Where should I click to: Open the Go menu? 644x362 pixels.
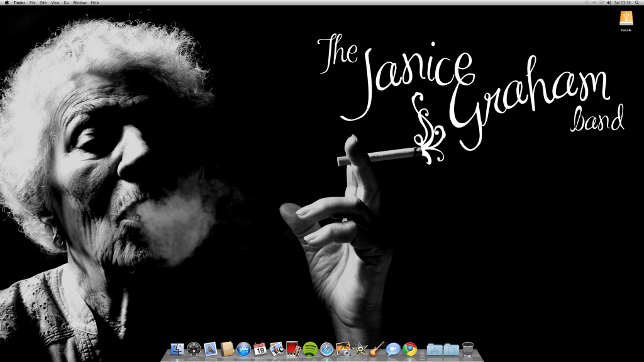point(66,3)
